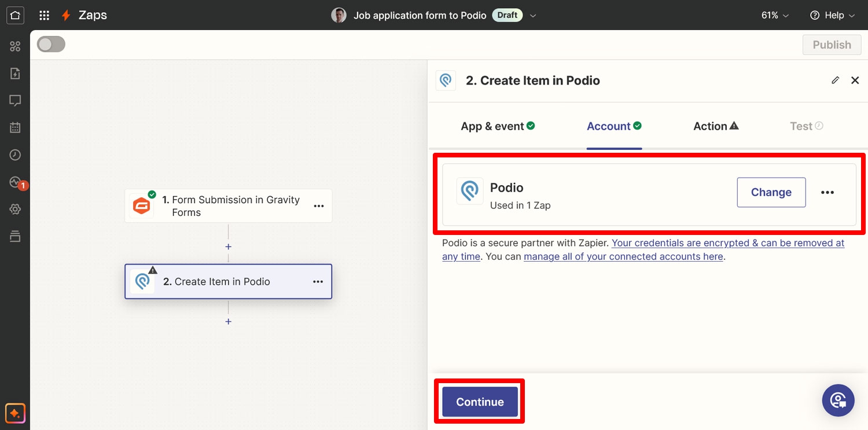Click the panel title '2. Create Item in Podio'
868x430 pixels.
click(532, 80)
